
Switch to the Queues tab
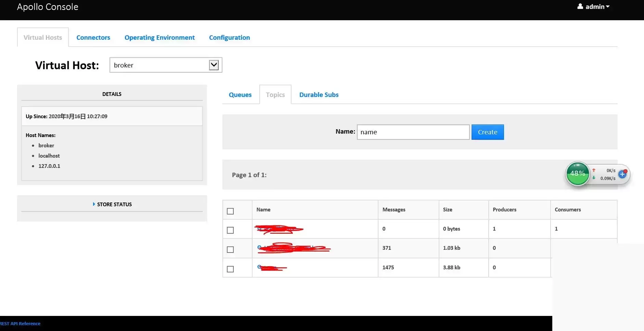coord(240,95)
